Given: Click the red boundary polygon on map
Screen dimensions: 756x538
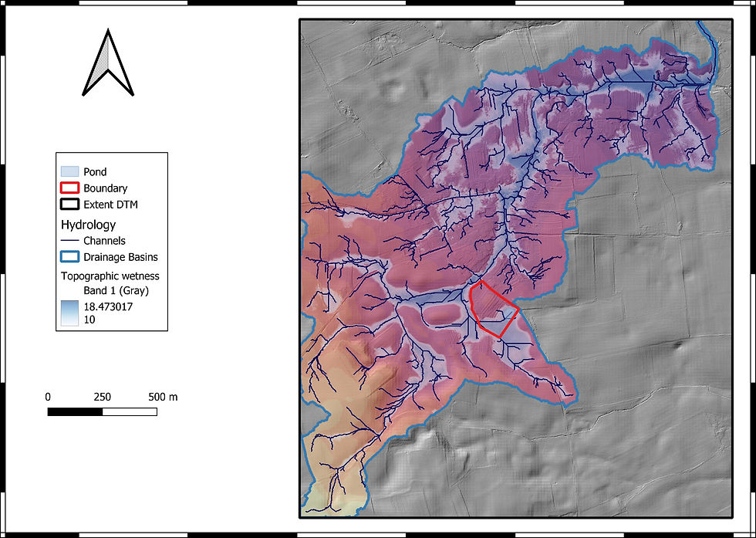Looking at the screenshot, I should pyautogui.click(x=493, y=309).
